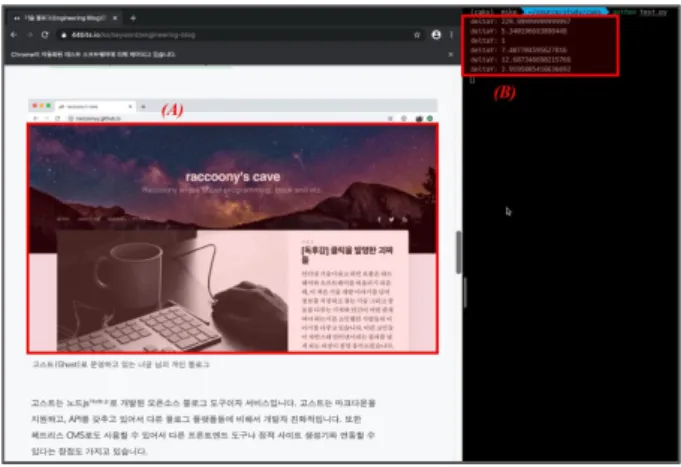Screen dimensions: 681x467
Task: Click the python test.py command in terminal
Action: 639,12
